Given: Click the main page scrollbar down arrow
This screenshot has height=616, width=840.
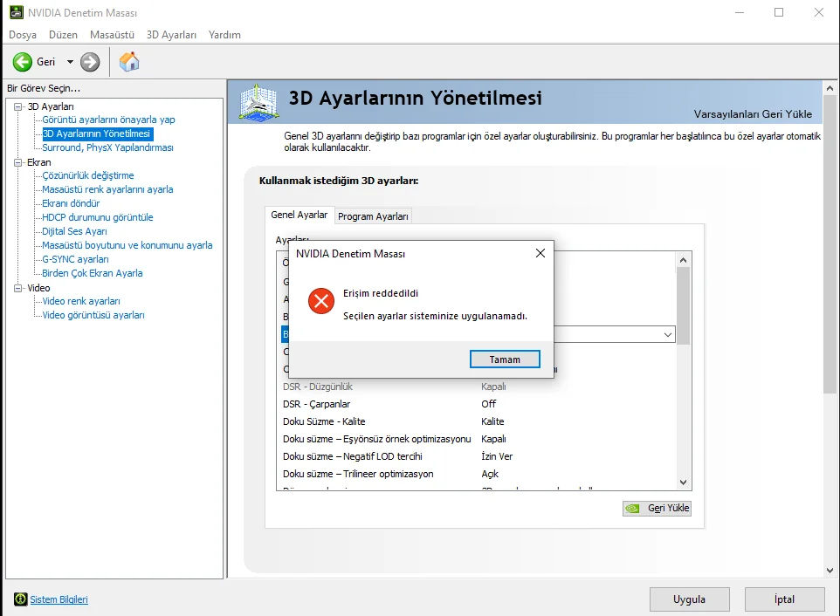Looking at the screenshot, I should (x=830, y=571).
